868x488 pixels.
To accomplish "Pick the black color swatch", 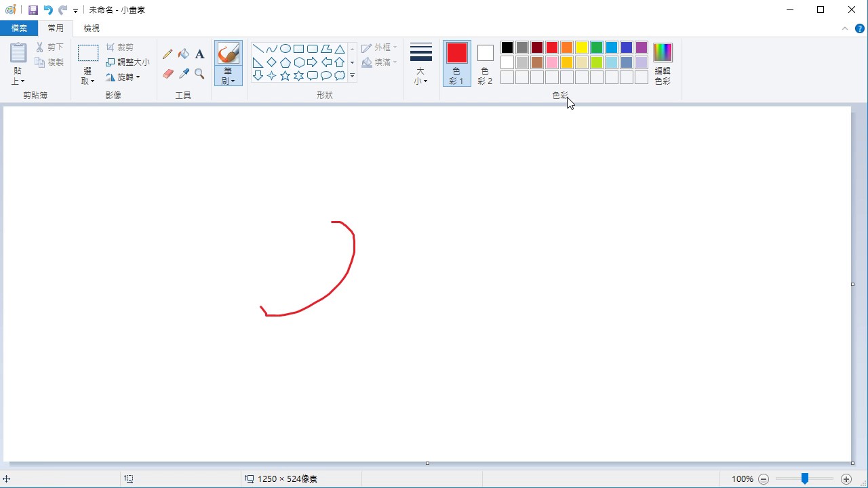I will [x=507, y=47].
